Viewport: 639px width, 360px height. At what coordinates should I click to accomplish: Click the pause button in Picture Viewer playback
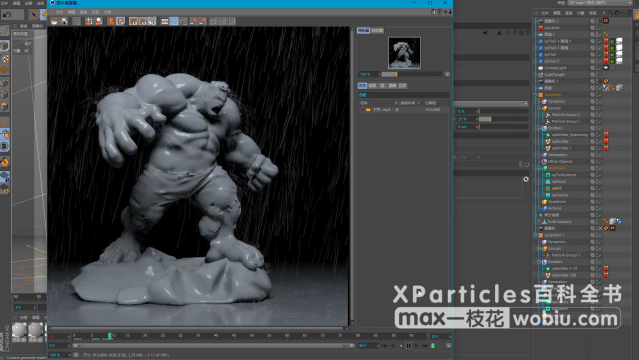(x=409, y=346)
